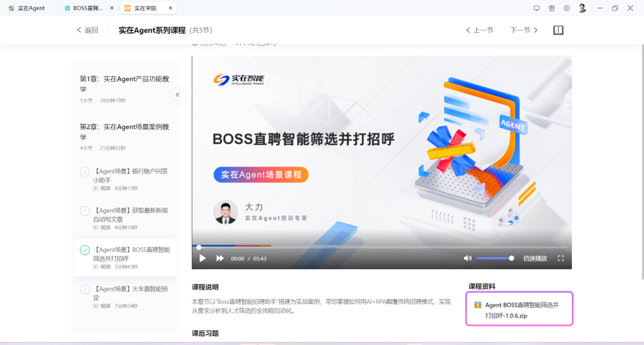Viewport: 644px width, 345px height.
Task: Click the zip file icon in 课程资料
Action: pyautogui.click(x=478, y=305)
